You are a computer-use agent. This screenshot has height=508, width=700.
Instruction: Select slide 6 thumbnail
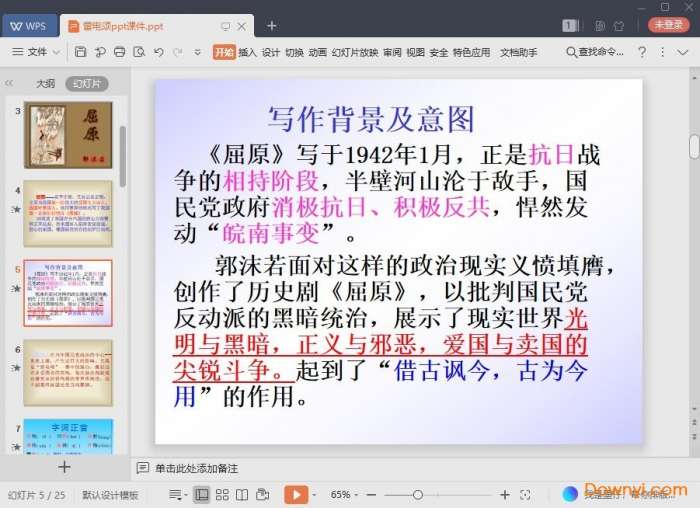tap(68, 372)
